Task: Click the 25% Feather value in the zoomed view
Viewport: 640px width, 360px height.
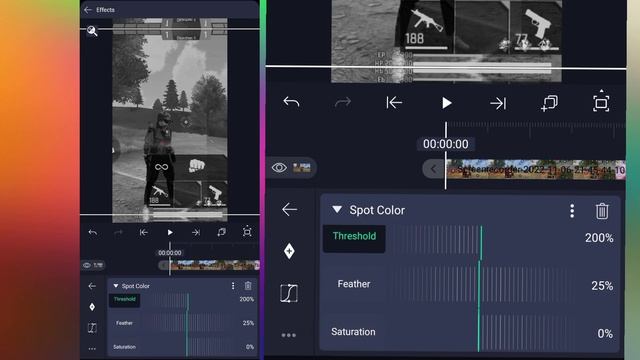Action: [x=602, y=286]
